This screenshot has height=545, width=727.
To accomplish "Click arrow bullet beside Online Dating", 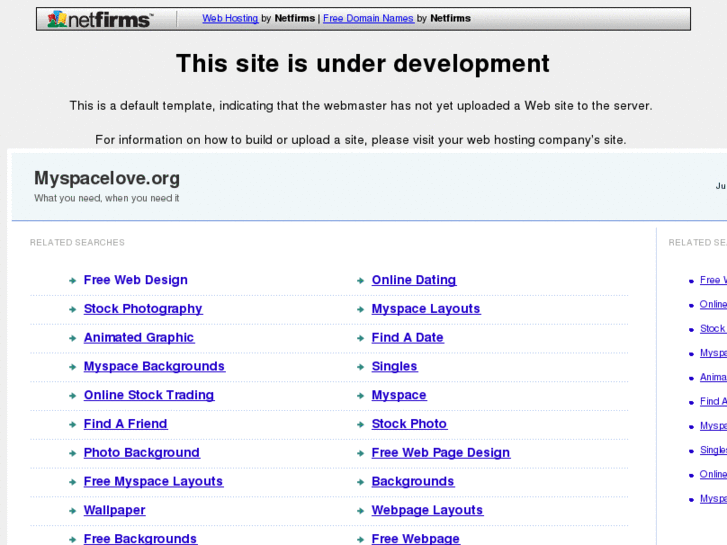I will 360,281.
